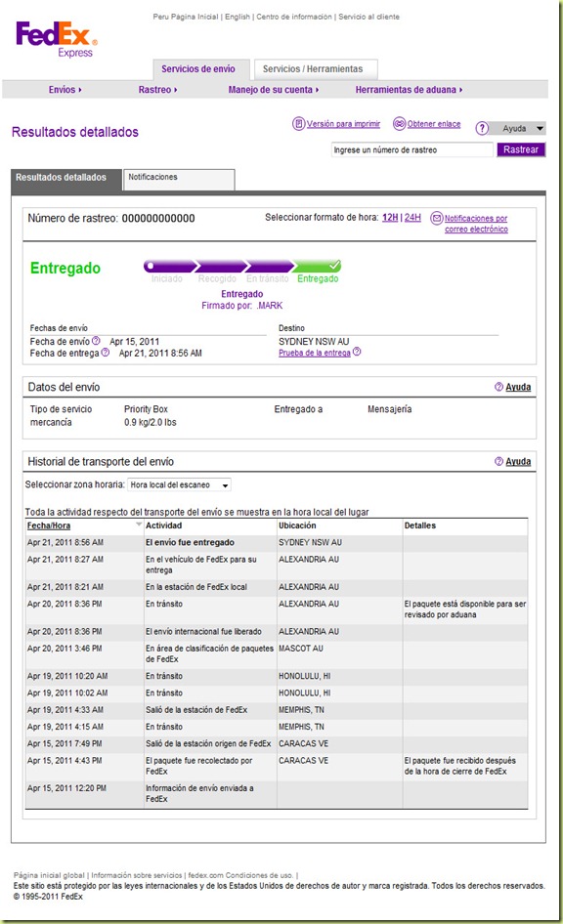Open Información sobre servicios footer link

coord(136,875)
